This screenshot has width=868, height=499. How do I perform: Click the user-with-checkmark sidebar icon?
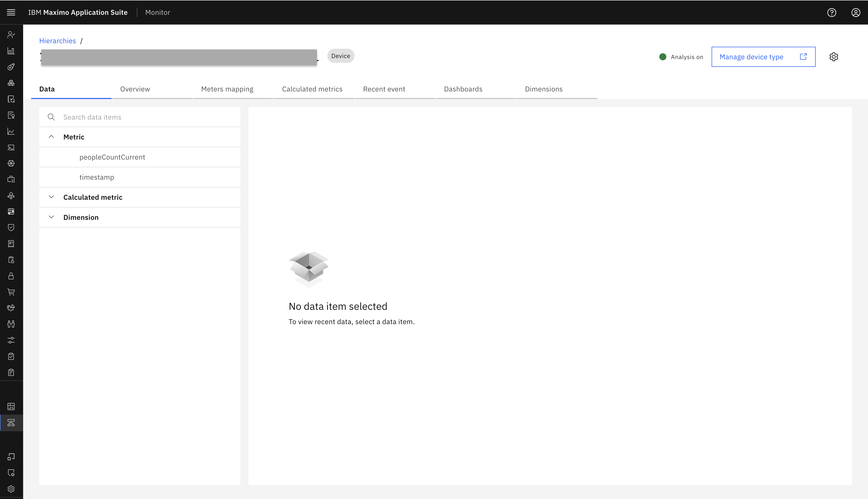[x=11, y=35]
